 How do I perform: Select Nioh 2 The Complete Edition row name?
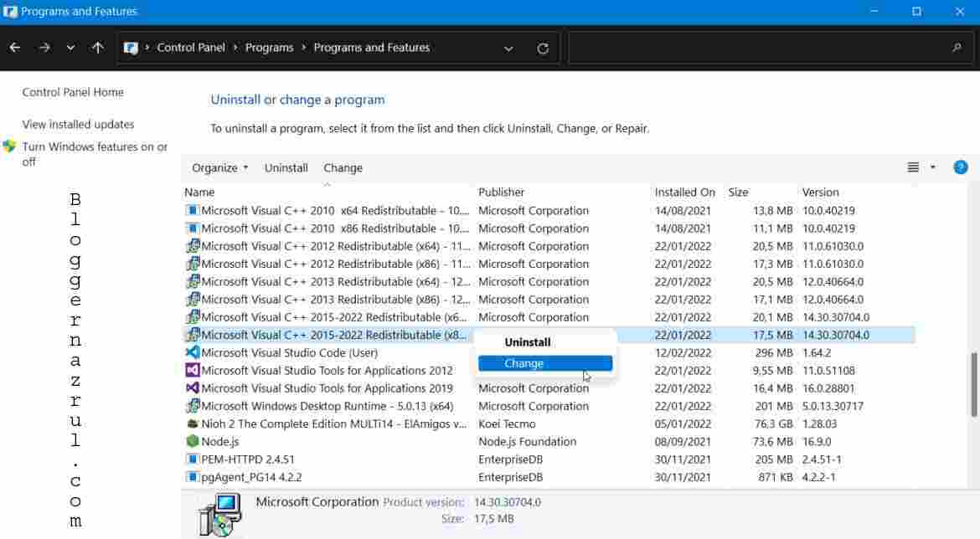coord(333,424)
